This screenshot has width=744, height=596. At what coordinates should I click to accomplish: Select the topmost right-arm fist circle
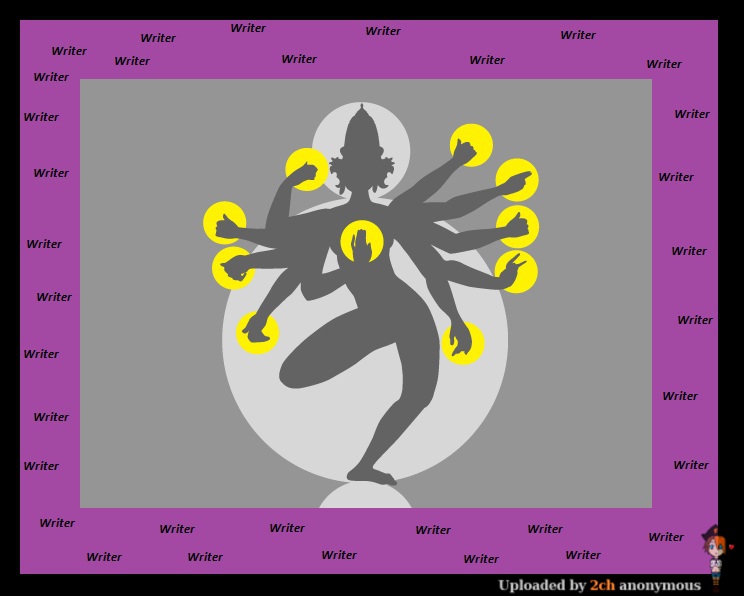(x=471, y=145)
